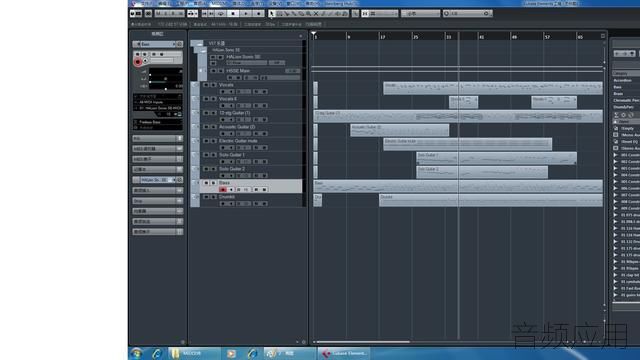Screen dimensions: 640x360
Task: Click the transport Stop button
Action: pos(233,13)
